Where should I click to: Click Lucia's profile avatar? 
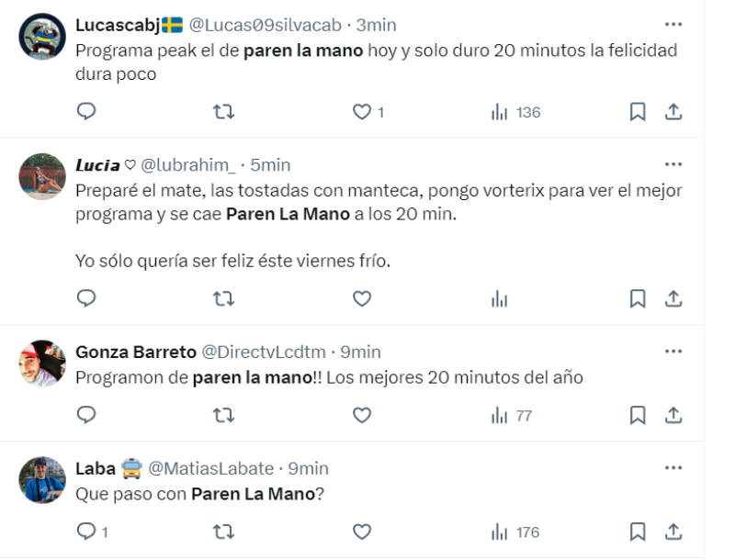pyautogui.click(x=42, y=176)
